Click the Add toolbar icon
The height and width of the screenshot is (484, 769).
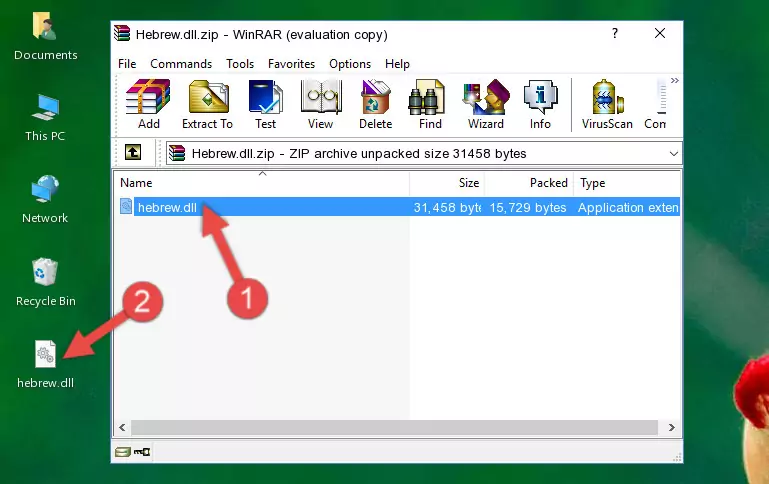coord(148,104)
